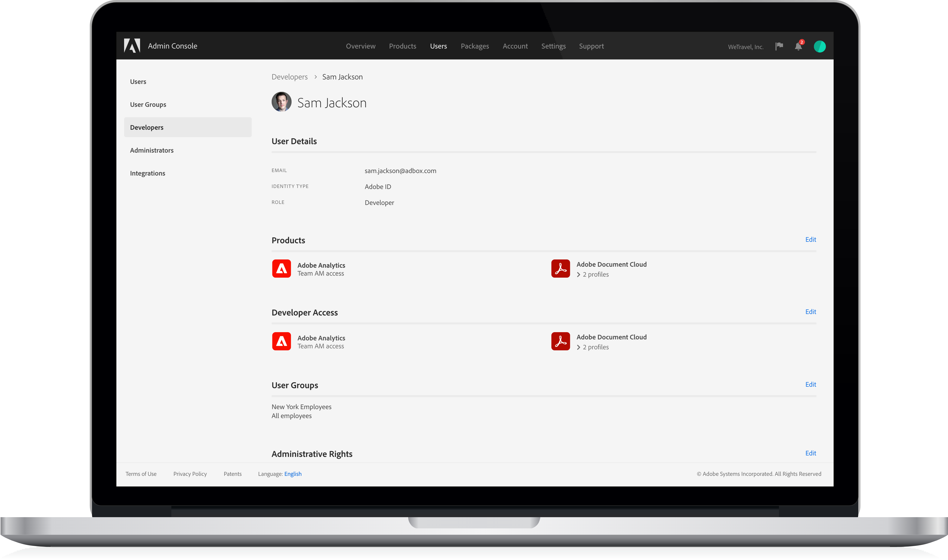
Task: Open the Settings tab
Action: coord(553,46)
